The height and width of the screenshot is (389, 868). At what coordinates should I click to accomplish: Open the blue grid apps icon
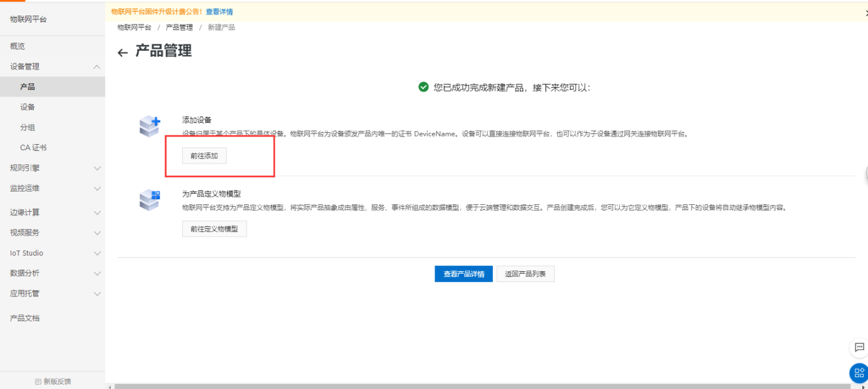(x=859, y=373)
